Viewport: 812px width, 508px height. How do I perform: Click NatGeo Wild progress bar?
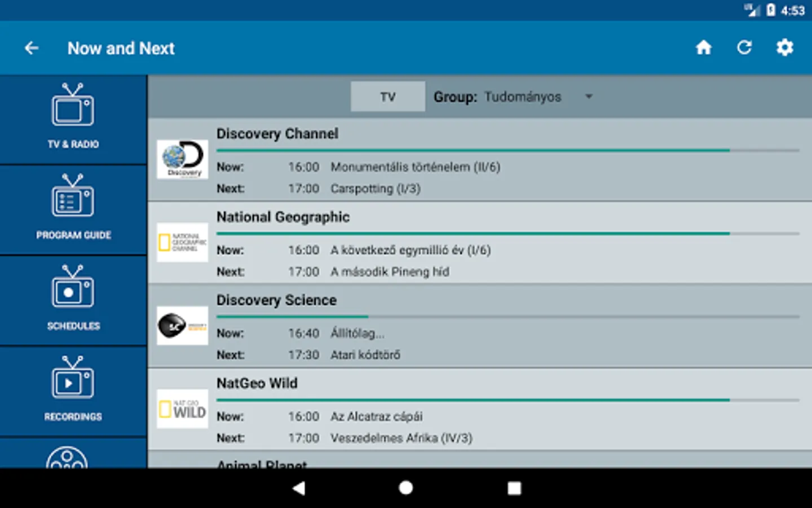(508, 400)
